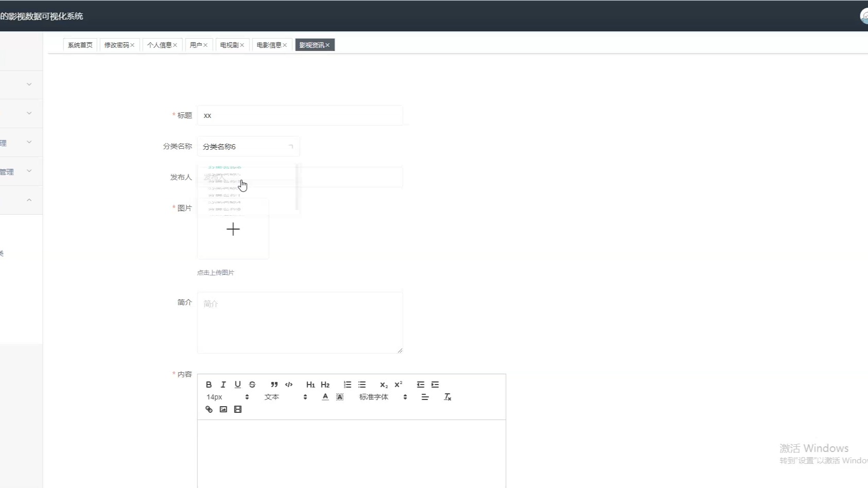Screen dimensions: 868x488
Task: Open the text color picker
Action: [325, 397]
